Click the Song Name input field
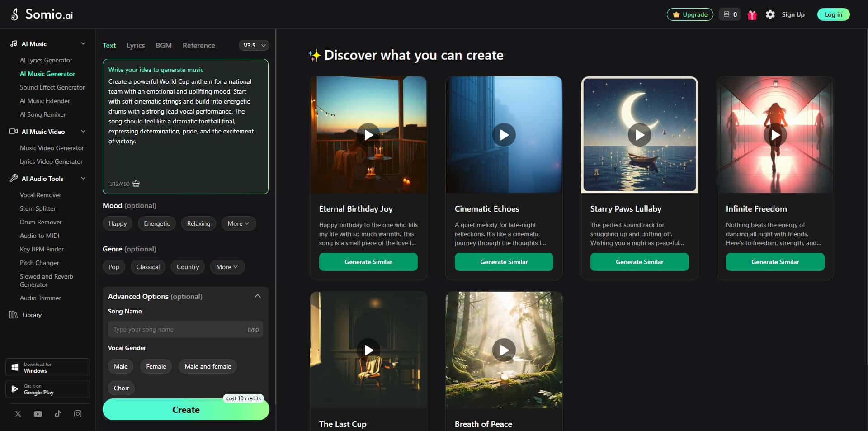Viewport: 868px width, 431px height. [x=185, y=329]
